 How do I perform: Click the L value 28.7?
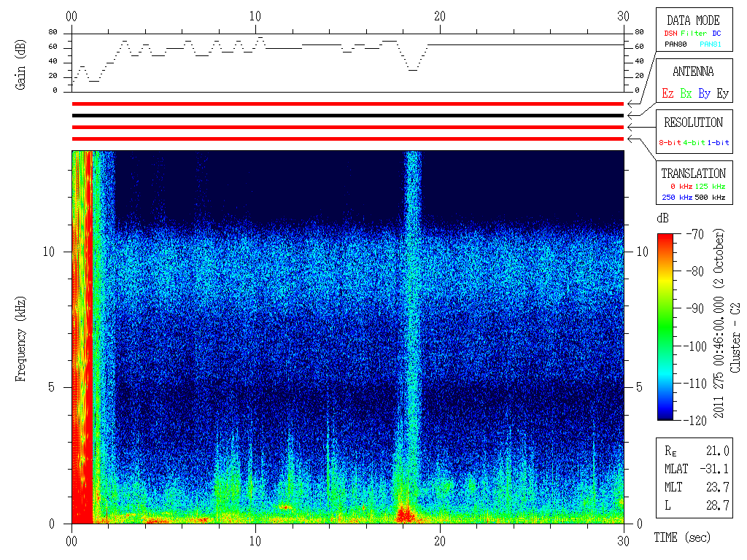718,505
